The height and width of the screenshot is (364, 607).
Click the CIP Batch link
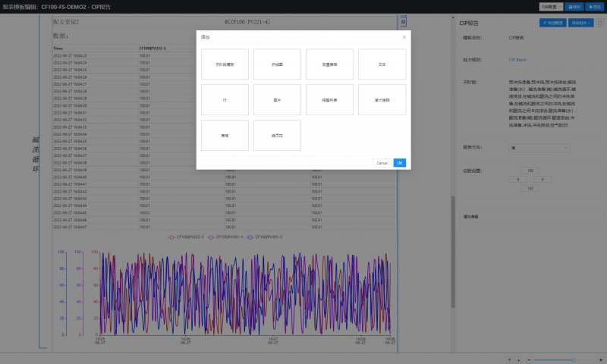[517, 58]
